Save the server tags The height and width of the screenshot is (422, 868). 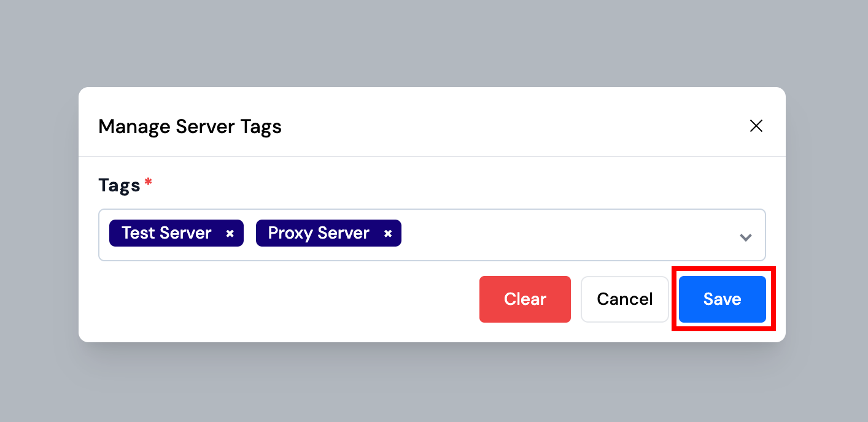coord(722,299)
